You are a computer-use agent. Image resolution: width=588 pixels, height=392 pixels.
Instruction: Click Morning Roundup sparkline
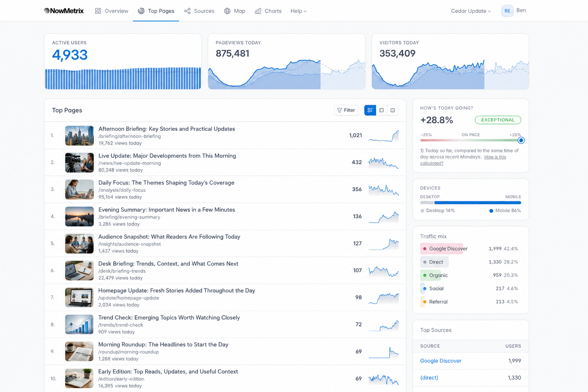pos(384,352)
